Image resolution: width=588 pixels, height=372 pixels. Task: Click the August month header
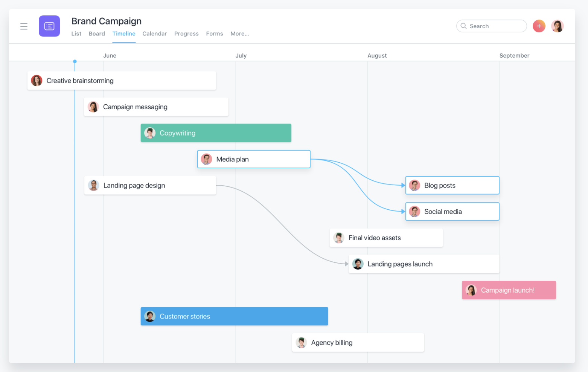377,56
